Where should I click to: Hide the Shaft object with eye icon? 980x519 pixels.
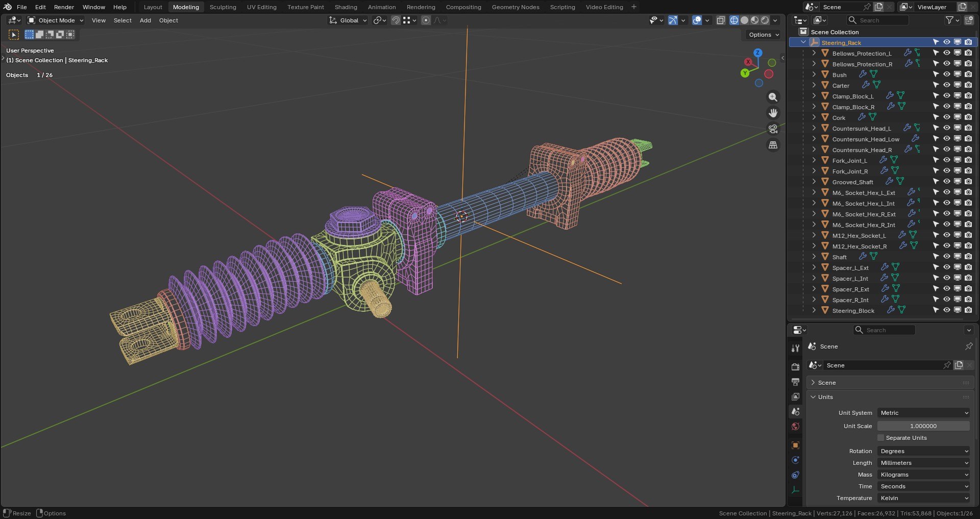tap(946, 257)
